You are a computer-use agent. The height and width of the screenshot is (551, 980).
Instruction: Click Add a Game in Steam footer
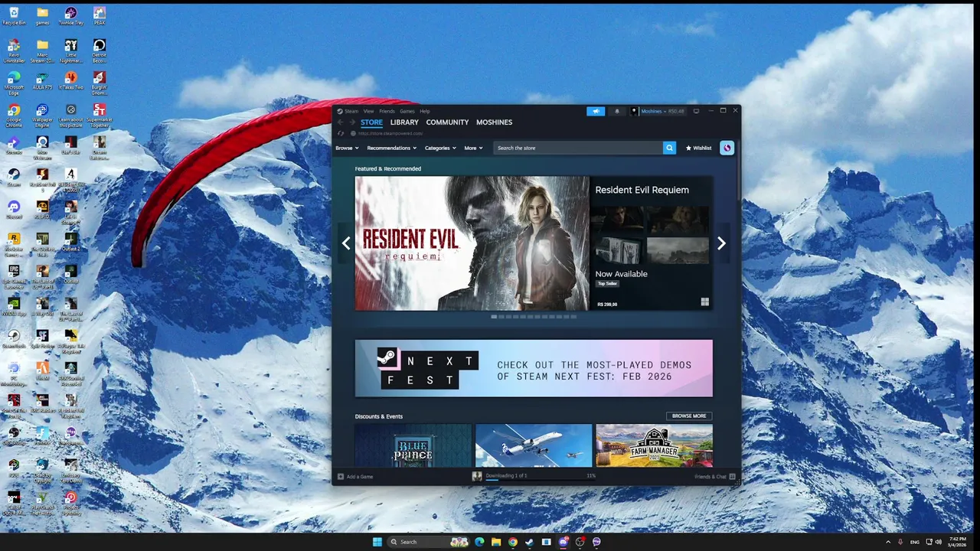pyautogui.click(x=355, y=477)
